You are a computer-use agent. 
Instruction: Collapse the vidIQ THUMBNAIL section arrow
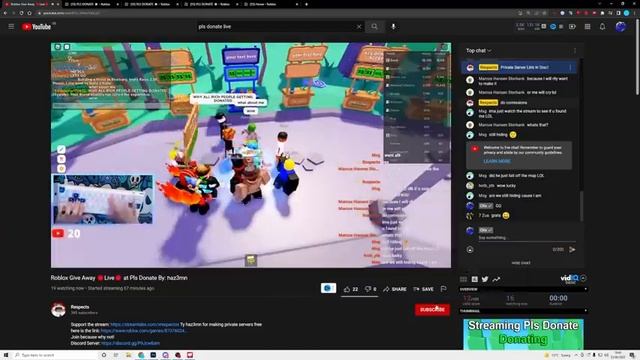click(585, 311)
